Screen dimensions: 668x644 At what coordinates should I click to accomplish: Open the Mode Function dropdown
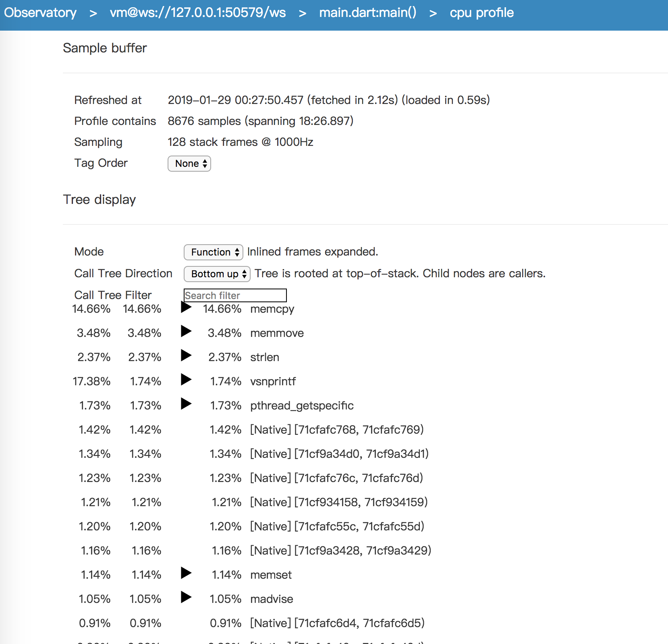(214, 252)
